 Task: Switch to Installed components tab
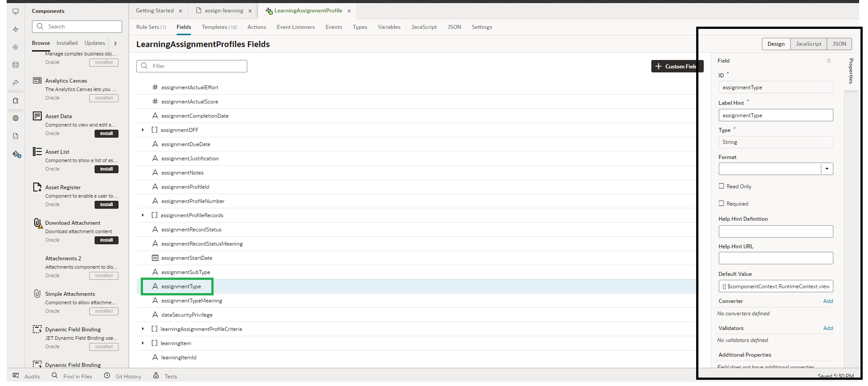[67, 43]
